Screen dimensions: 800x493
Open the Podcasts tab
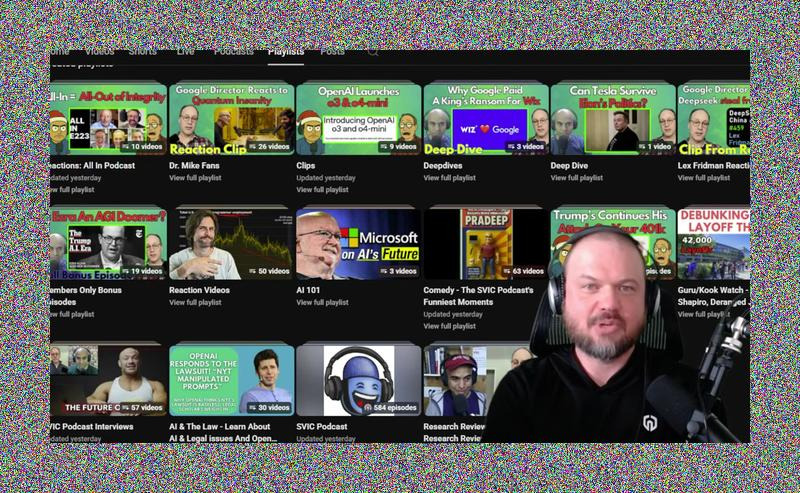pos(233,53)
